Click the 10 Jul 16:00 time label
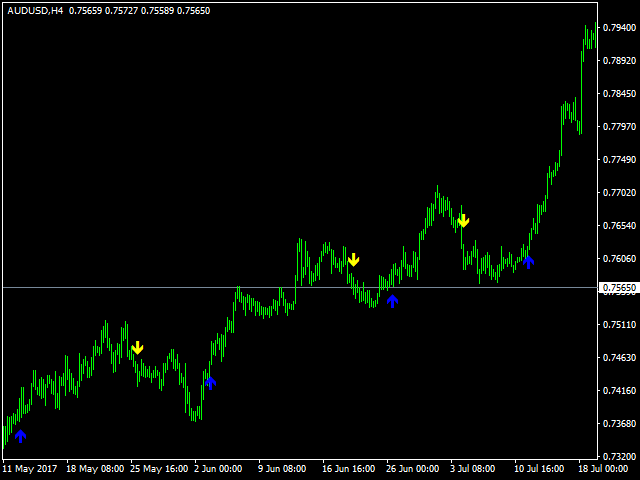This screenshot has width=640, height=480. [539, 469]
